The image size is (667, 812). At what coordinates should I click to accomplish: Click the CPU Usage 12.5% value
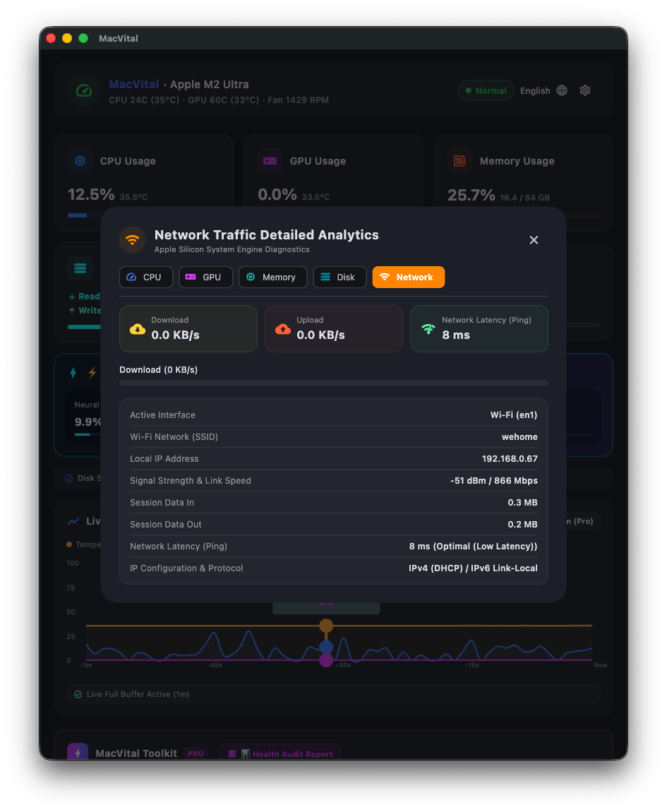91,195
